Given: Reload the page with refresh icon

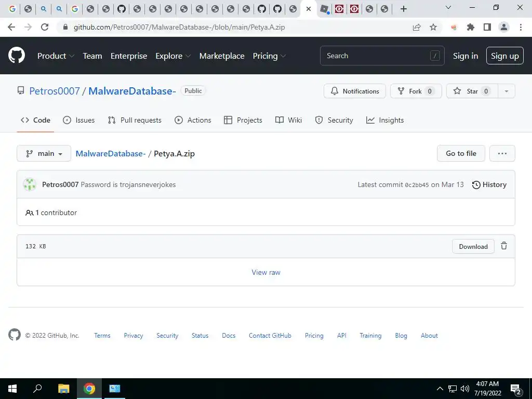Looking at the screenshot, I should (x=45, y=27).
